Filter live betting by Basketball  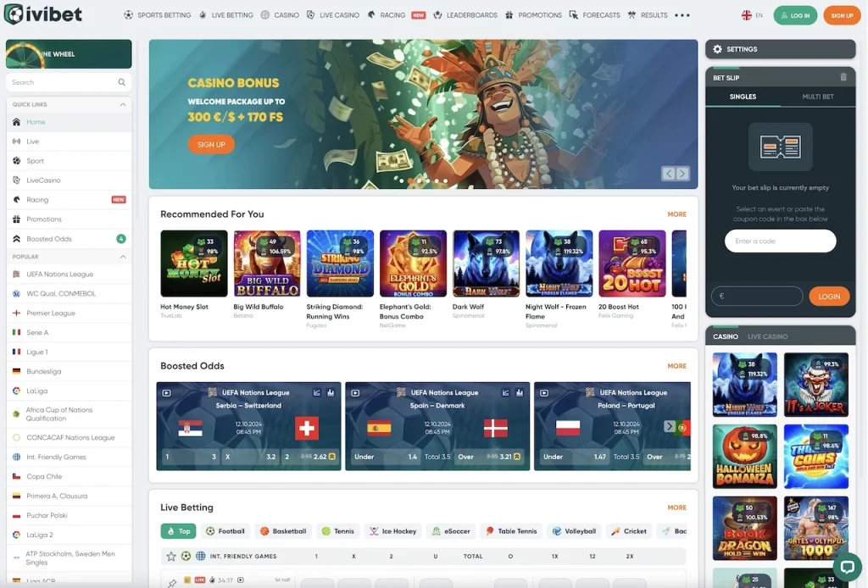(283, 531)
